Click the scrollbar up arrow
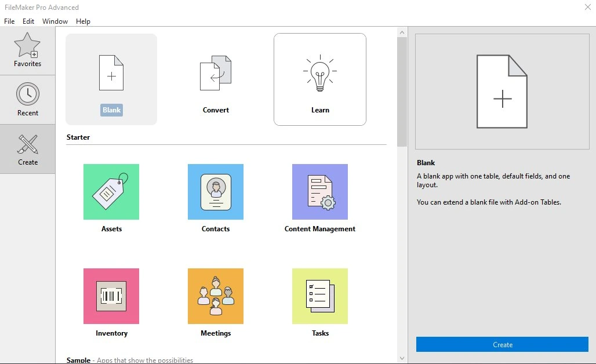 coord(402,32)
